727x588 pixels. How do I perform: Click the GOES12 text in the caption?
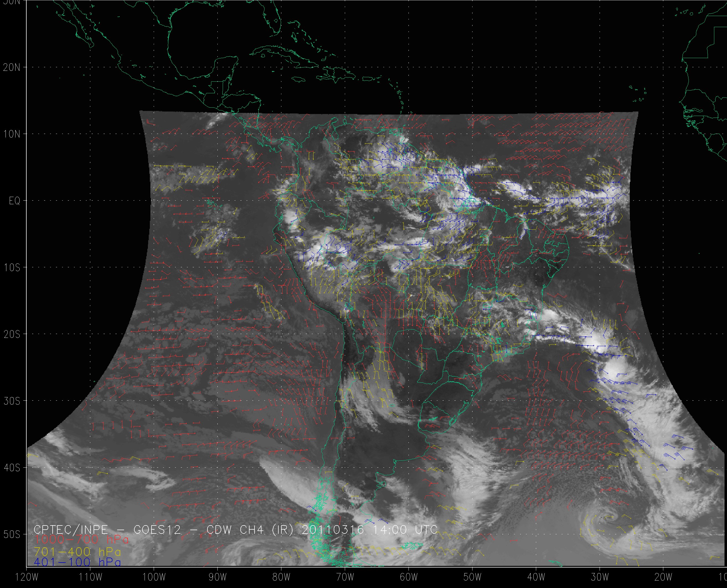pos(157,529)
